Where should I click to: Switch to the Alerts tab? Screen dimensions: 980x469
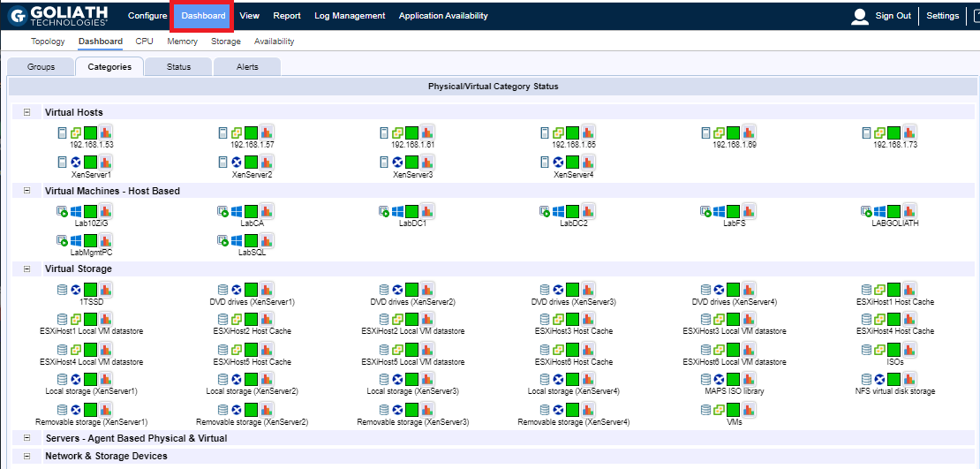[x=247, y=67]
